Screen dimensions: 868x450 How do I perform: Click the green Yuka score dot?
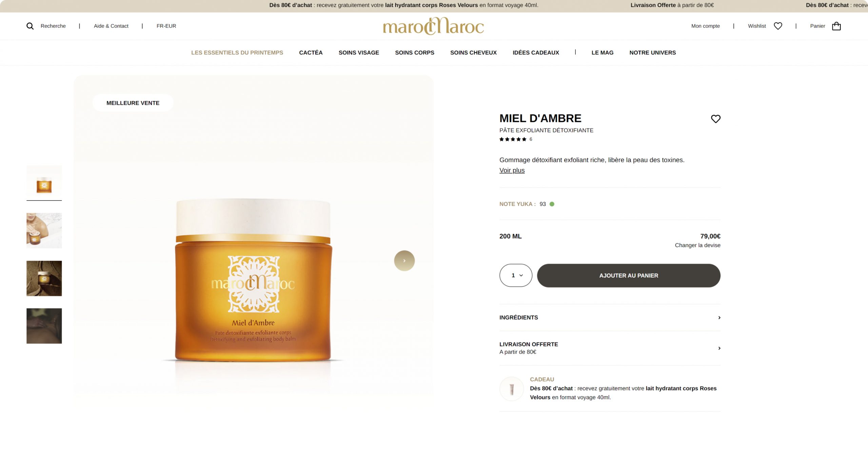click(x=552, y=204)
